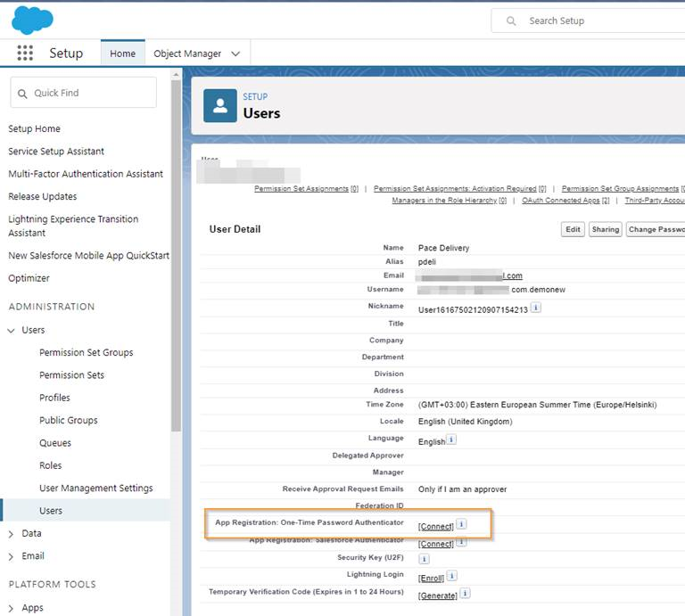Open Setup Home in sidebar

click(x=34, y=128)
